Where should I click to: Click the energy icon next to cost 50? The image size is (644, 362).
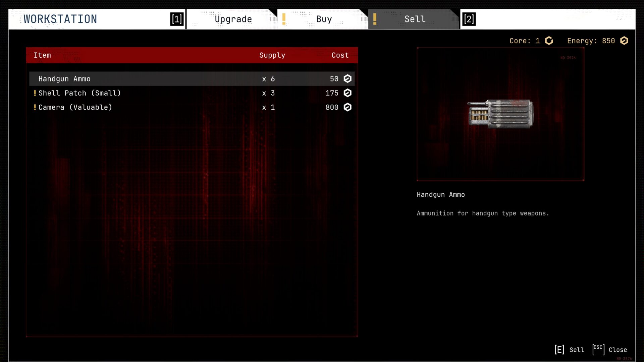tap(347, 79)
